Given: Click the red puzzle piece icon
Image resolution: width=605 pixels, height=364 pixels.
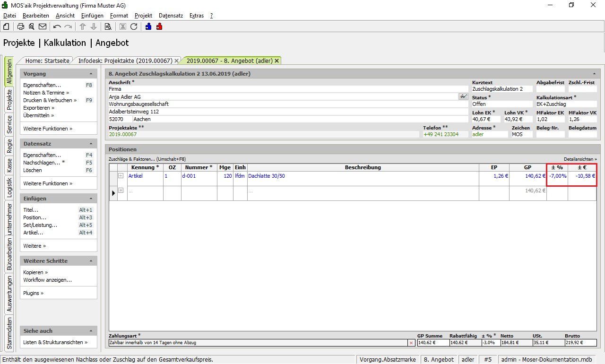Looking at the screenshot, I should [159, 26].
